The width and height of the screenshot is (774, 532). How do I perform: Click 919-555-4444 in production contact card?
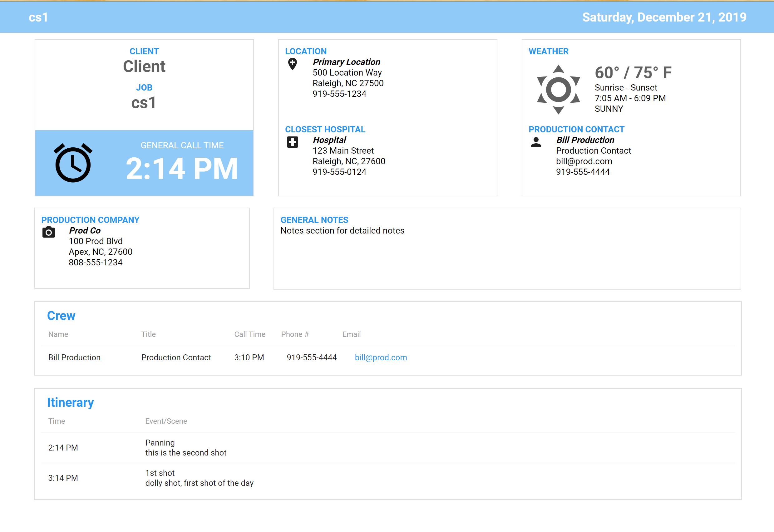(583, 172)
